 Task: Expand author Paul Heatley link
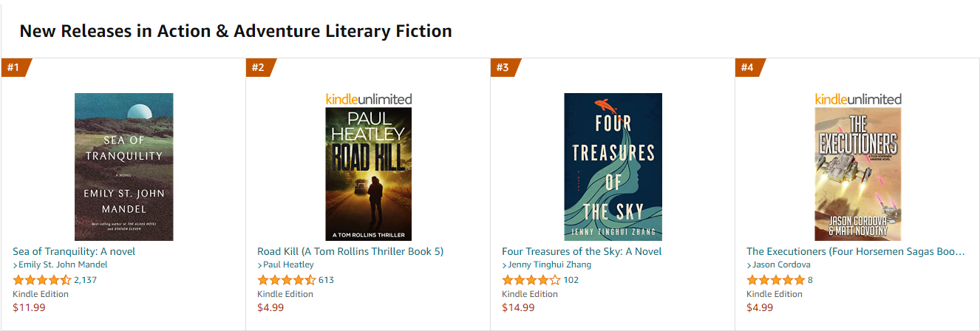(x=288, y=265)
